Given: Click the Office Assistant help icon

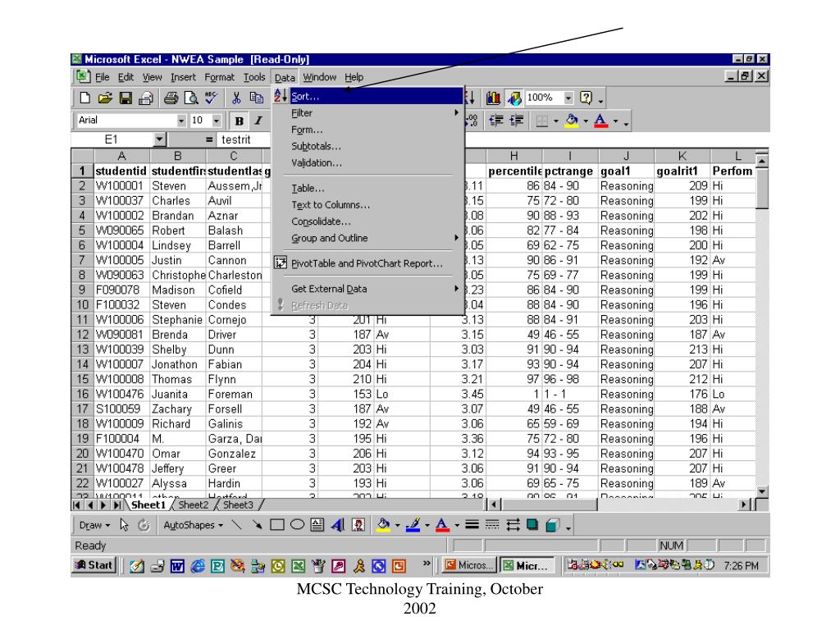Looking at the screenshot, I should [x=586, y=98].
